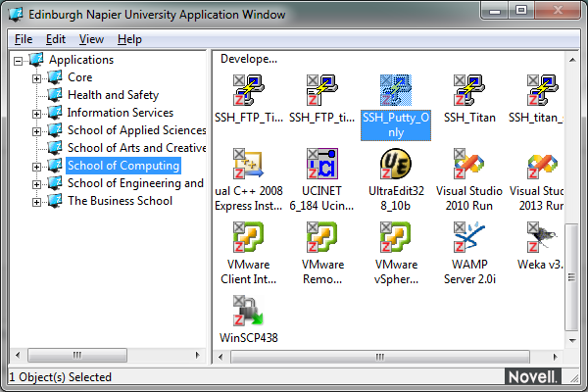This screenshot has width=588, height=392.
Task: Launch the UltraEdit32 8_10b icon
Action: [x=395, y=164]
